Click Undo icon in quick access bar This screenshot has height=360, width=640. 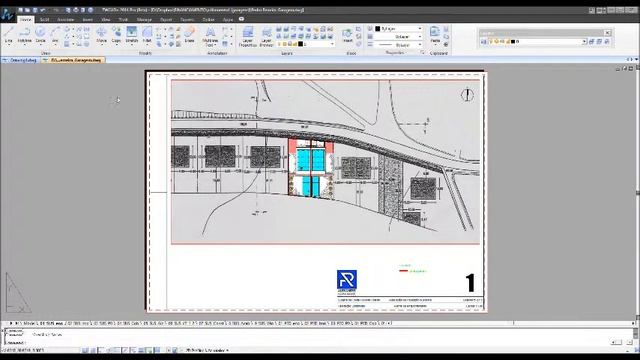(43, 10)
